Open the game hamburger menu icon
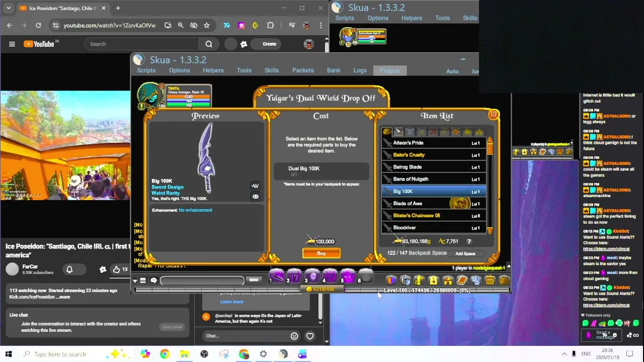Screen dimensions: 644x362 (143, 281)
